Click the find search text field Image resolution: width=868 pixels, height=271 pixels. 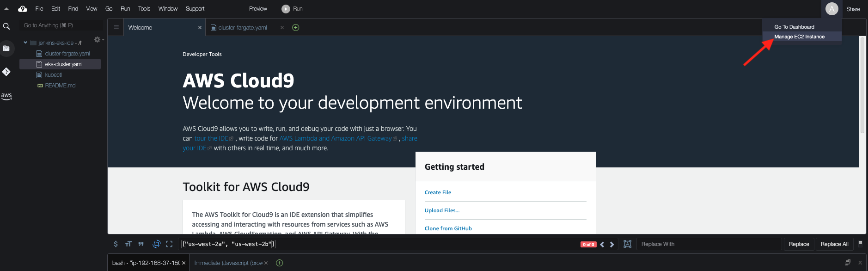click(379, 244)
